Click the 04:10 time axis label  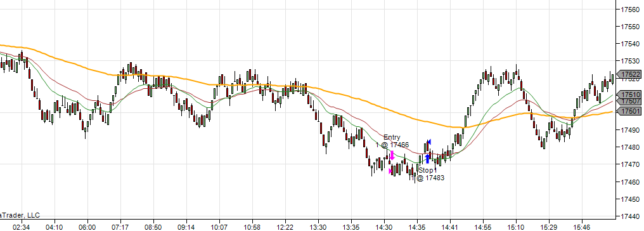pyautogui.click(x=55, y=227)
